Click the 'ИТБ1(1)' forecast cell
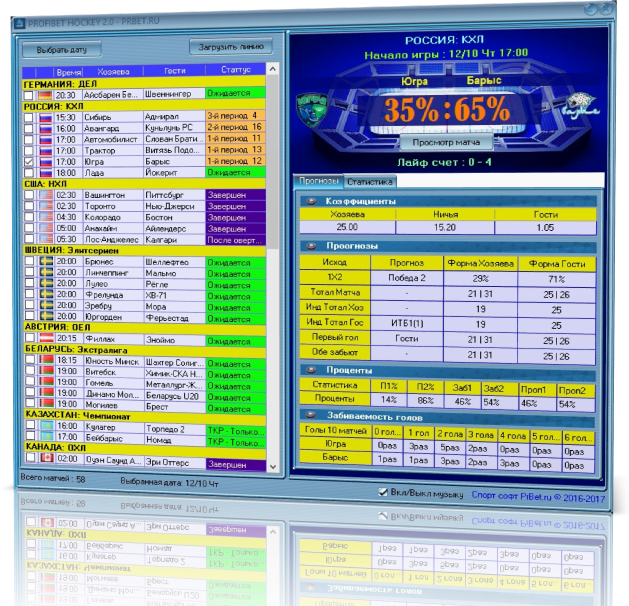Viewport: 629px width, 606px height. pyautogui.click(x=407, y=323)
